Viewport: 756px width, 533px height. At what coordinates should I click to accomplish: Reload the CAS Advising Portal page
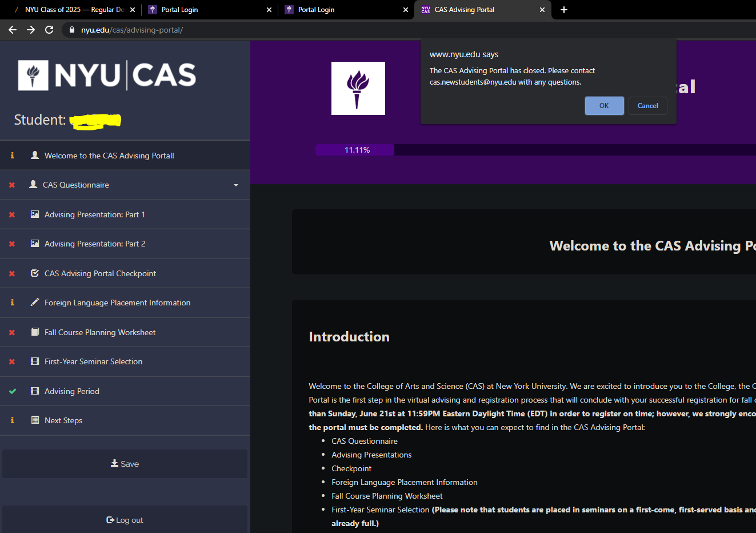coord(49,30)
